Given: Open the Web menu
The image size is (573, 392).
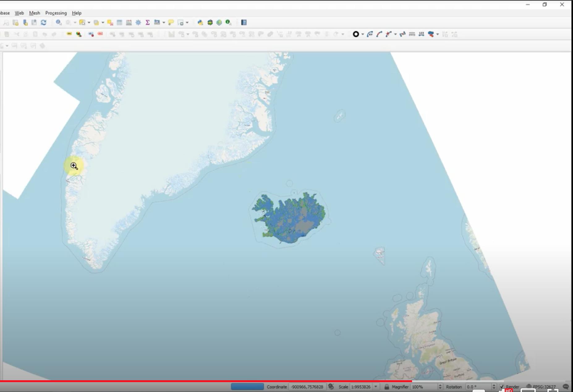Looking at the screenshot, I should (19, 13).
